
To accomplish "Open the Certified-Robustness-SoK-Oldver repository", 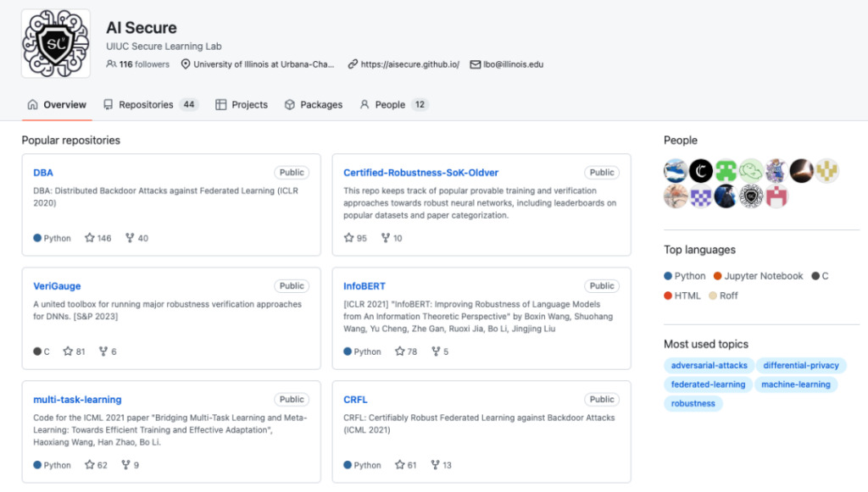I will 420,173.
